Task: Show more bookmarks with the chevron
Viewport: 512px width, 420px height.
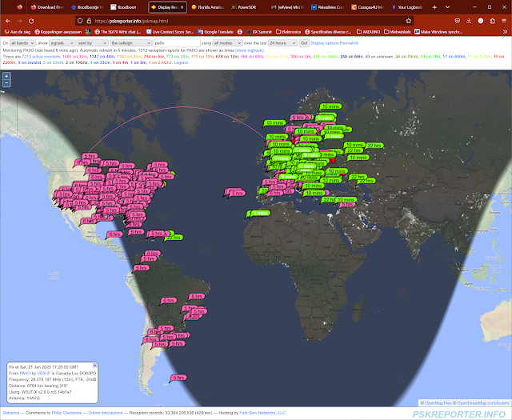Action: (505, 32)
